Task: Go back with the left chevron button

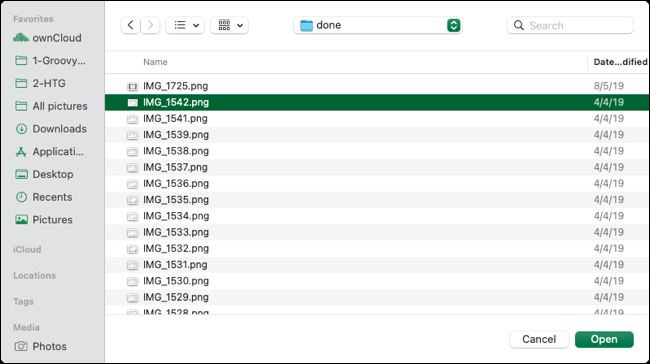Action: (130, 25)
